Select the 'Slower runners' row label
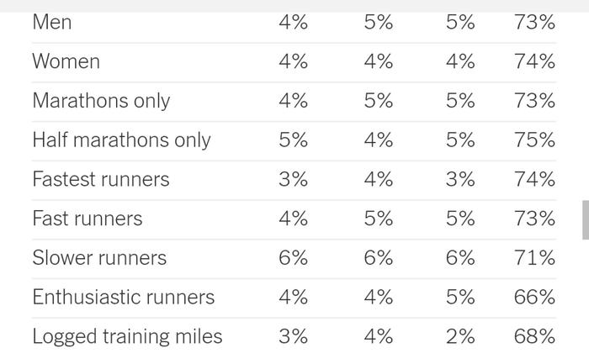 pos(99,258)
